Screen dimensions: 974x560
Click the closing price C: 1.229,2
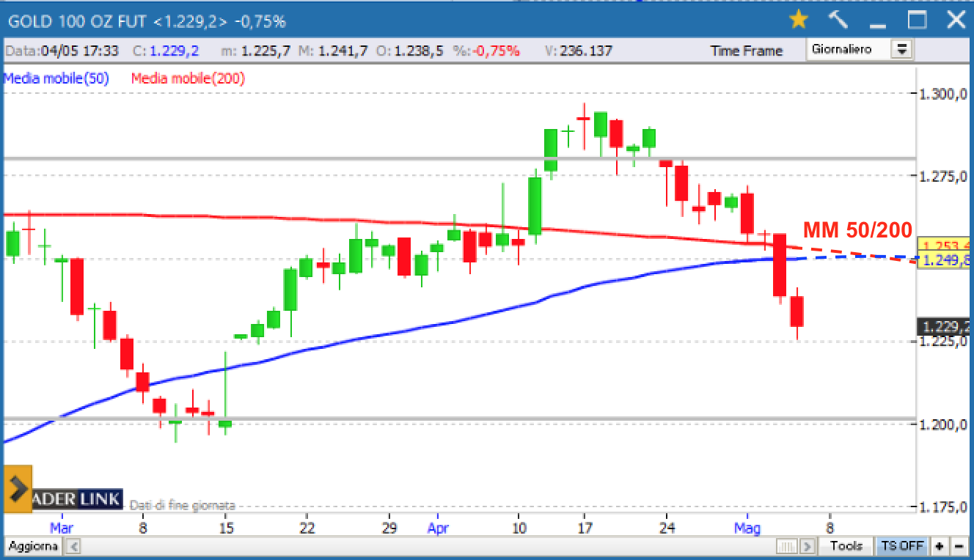166,51
